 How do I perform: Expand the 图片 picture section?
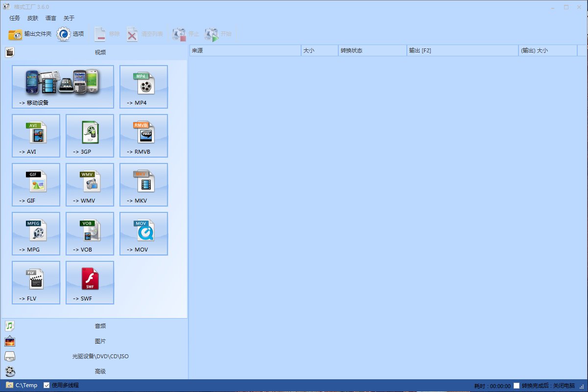click(x=100, y=341)
